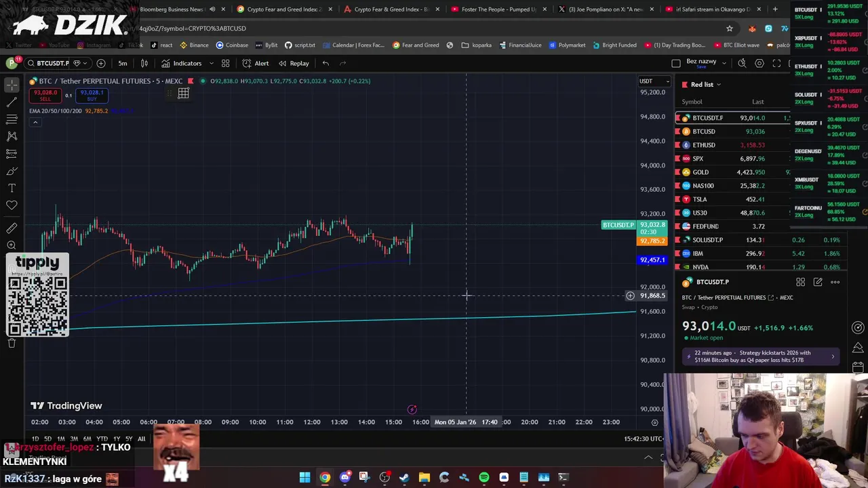868x488 pixels.
Task: Open the user profile avatar menu
Action: (12, 63)
